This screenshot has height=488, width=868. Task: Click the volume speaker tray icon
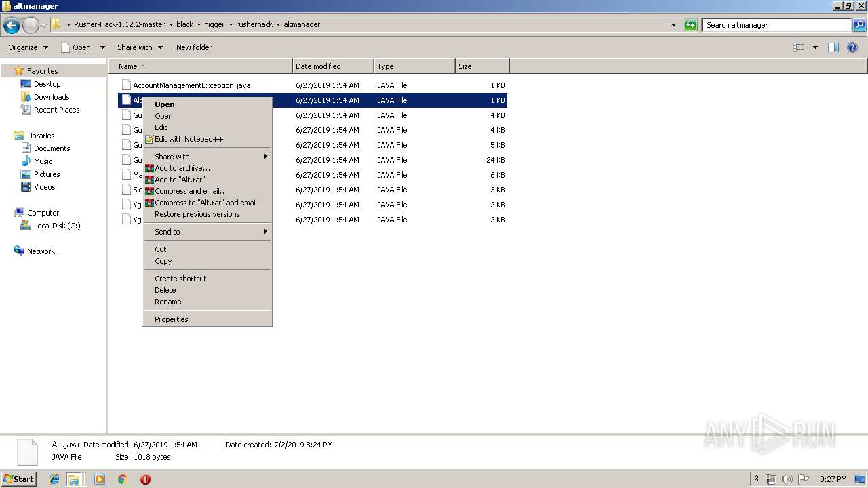pyautogui.click(x=787, y=479)
